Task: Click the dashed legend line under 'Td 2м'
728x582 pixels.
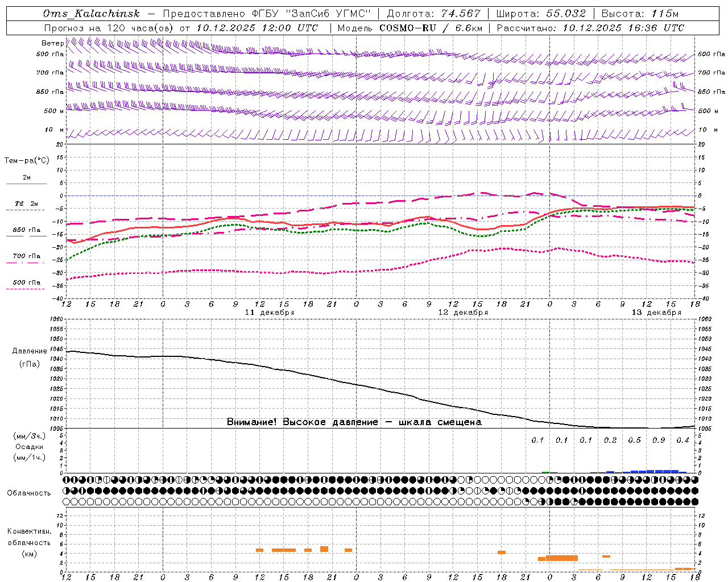Action: 26,210
